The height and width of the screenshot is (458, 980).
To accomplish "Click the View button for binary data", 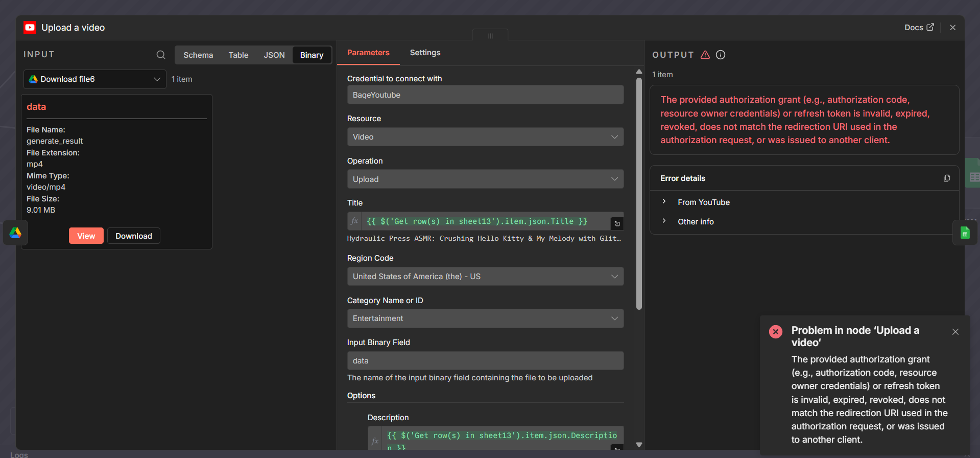I will click(86, 236).
